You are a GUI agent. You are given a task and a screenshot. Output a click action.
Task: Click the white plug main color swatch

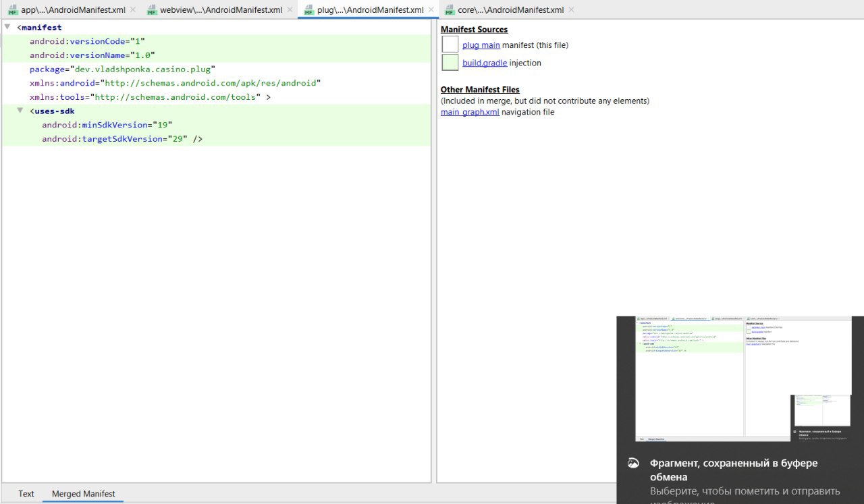point(450,45)
